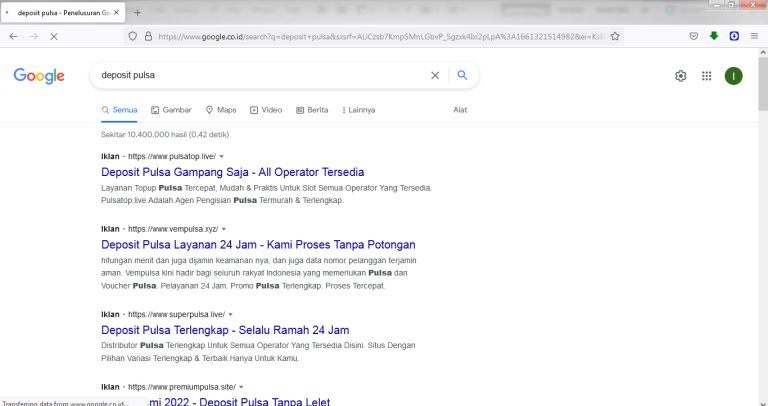
Task: Go back to previous page
Action: [x=13, y=36]
